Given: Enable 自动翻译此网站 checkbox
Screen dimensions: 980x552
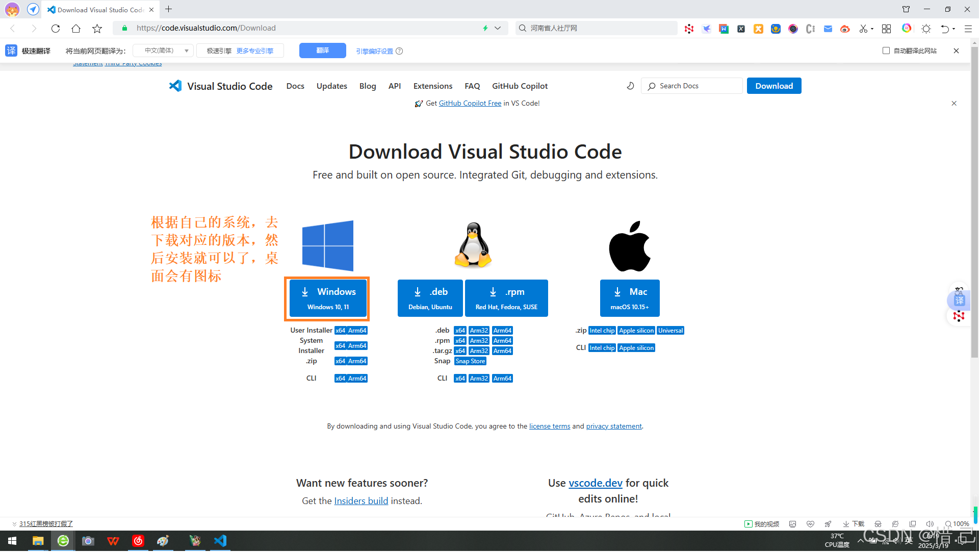Looking at the screenshot, I should (886, 51).
